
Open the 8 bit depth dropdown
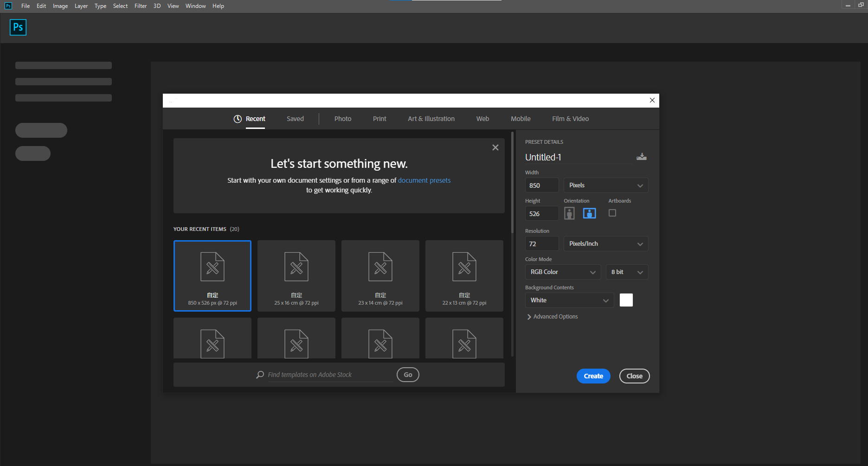click(627, 272)
